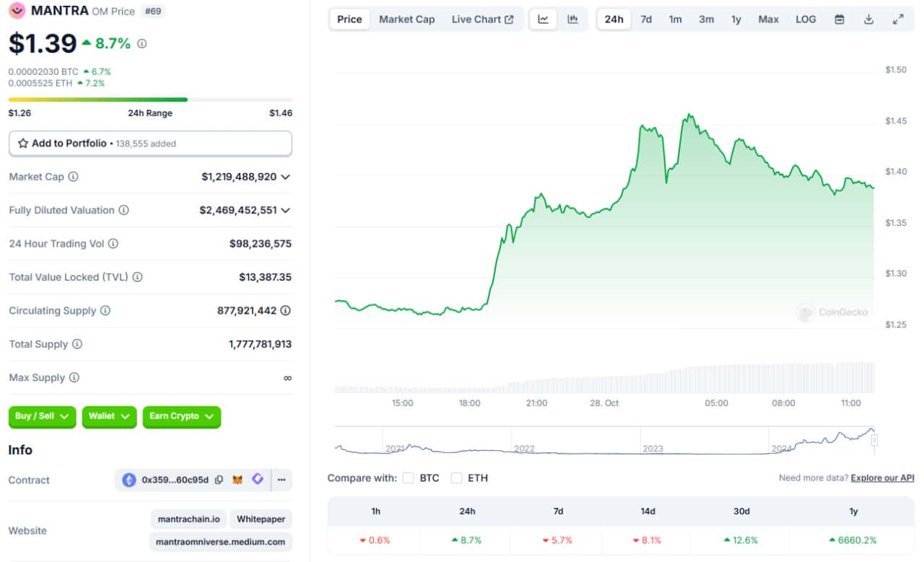924x562 pixels.
Task: Click the 12.6% 30d change cell
Action: tap(741, 540)
